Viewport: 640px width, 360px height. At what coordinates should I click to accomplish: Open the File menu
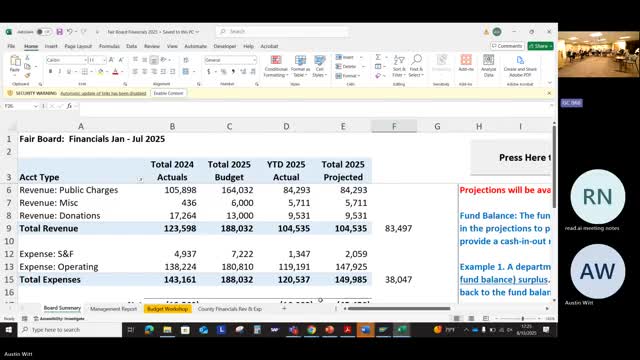click(11, 46)
